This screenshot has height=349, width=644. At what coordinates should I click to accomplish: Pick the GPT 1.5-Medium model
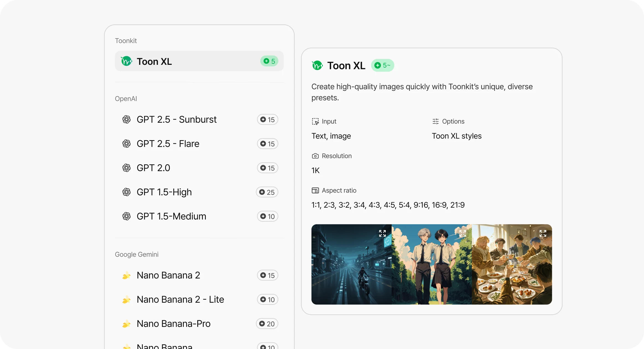[199, 216]
